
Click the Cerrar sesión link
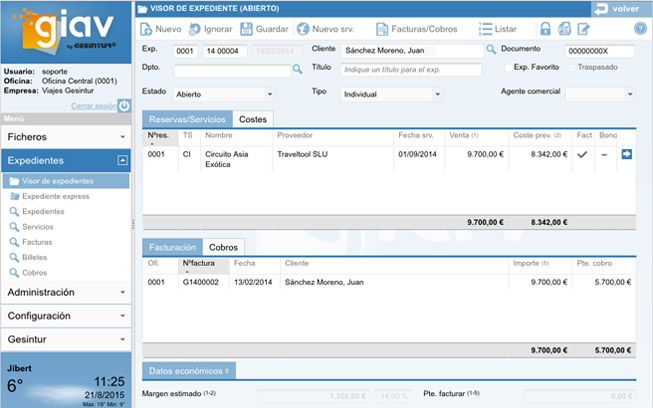coord(94,106)
